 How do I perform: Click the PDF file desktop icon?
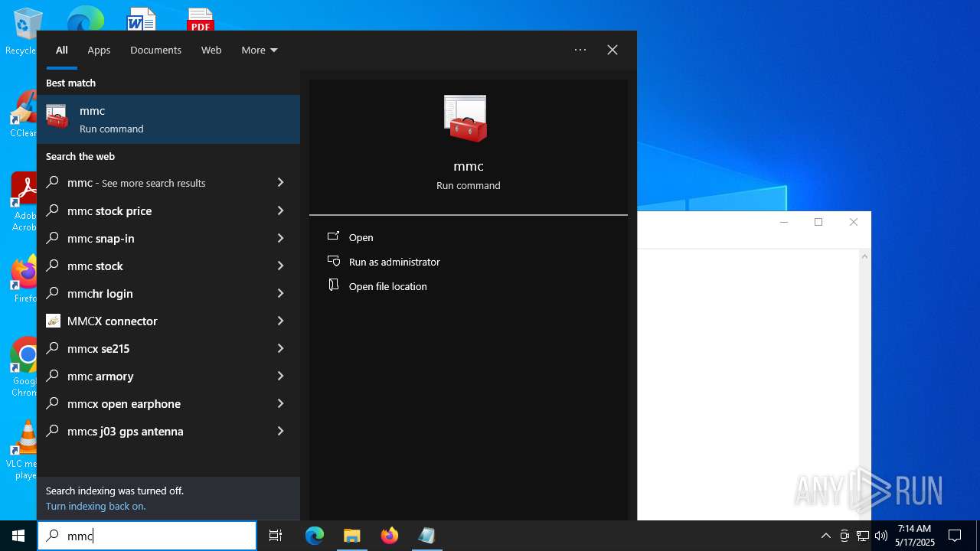coord(201,19)
